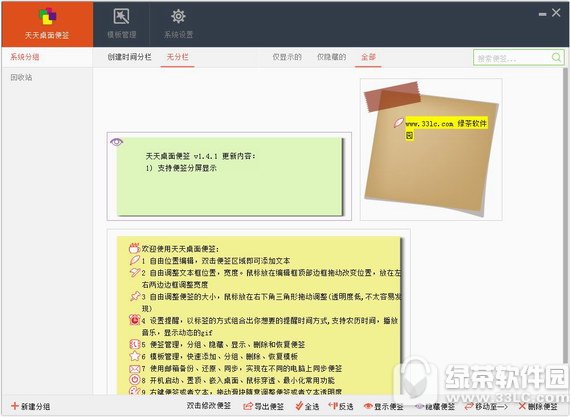Show 全部 notes filter

(x=368, y=57)
